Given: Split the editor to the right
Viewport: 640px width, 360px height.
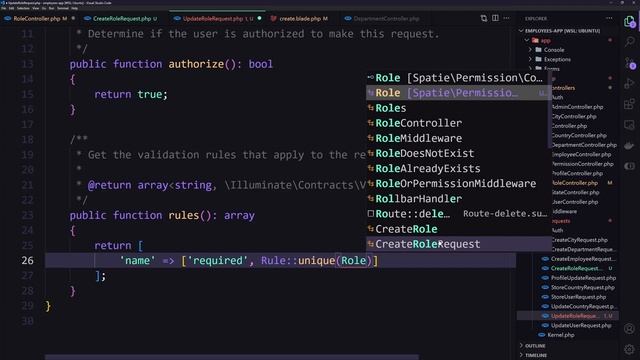Looking at the screenshot, I should 495,18.
